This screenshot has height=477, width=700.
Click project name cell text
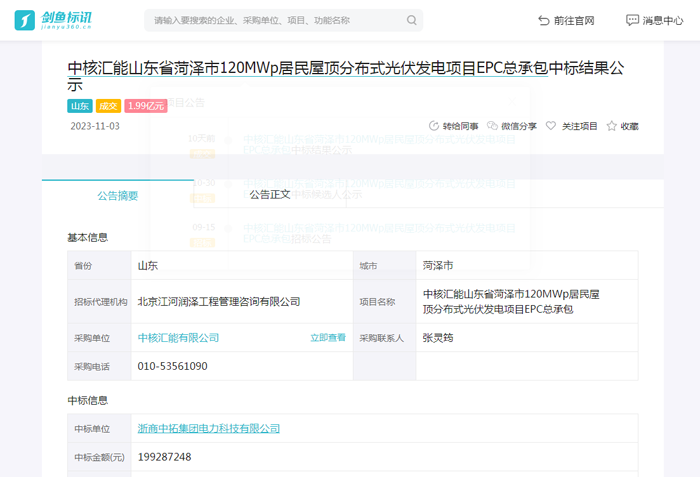tap(511, 302)
